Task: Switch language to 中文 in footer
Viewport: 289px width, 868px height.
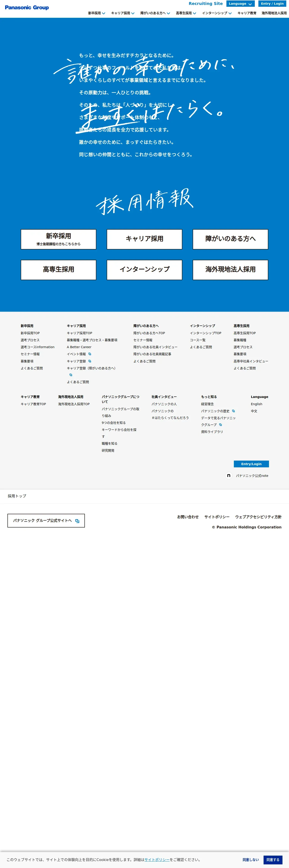Action: [254, 411]
